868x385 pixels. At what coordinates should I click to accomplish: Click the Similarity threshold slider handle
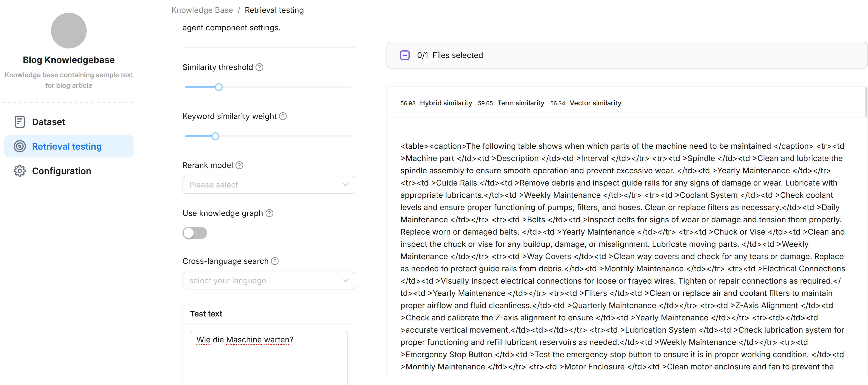click(219, 87)
